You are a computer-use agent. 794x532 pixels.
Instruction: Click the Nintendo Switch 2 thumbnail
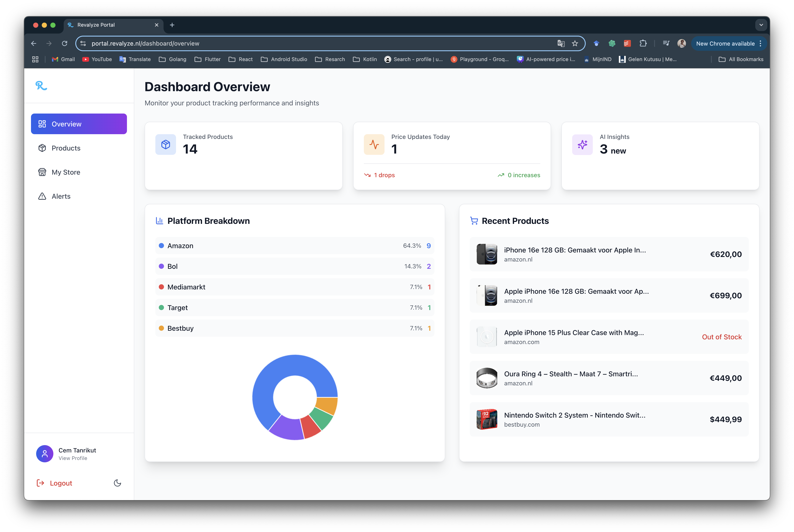click(487, 419)
